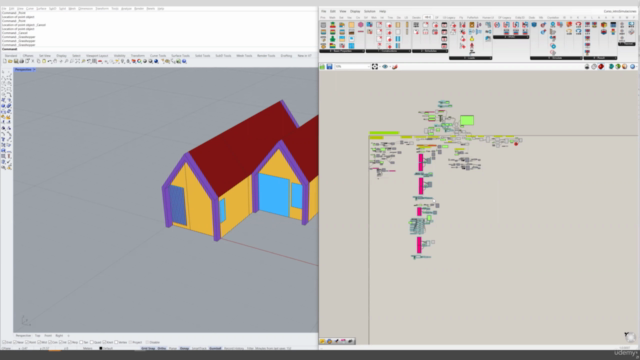Click the Copy icon in Rhino toolbar

click(x=38, y=61)
